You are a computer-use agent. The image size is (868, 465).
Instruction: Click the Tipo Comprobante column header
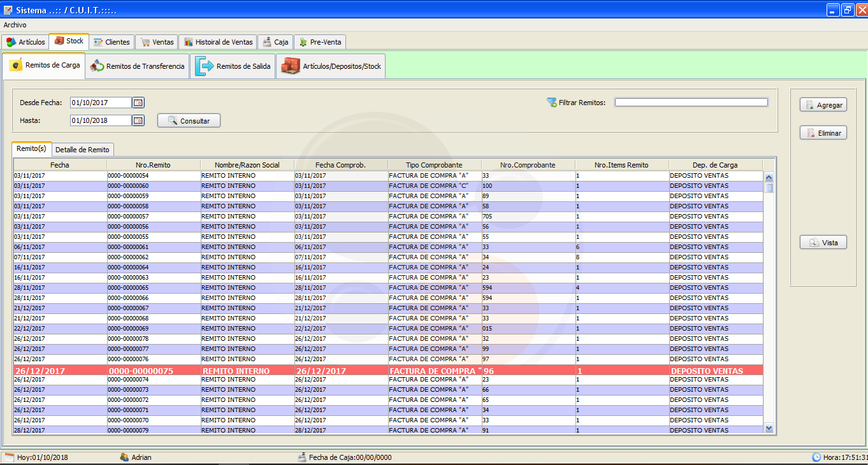(x=435, y=165)
